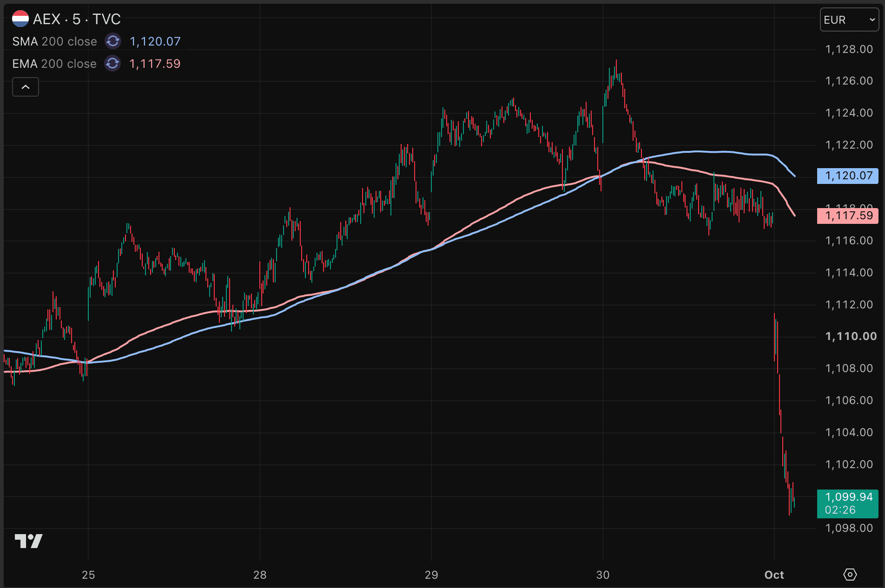The height and width of the screenshot is (588, 885).
Task: Click the 30 date on time axis
Action: click(x=603, y=575)
